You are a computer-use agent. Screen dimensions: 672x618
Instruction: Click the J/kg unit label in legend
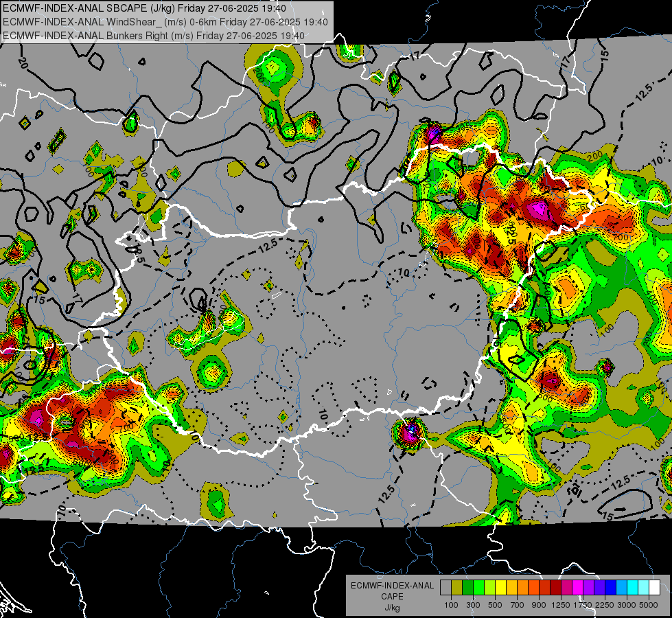pyautogui.click(x=393, y=608)
